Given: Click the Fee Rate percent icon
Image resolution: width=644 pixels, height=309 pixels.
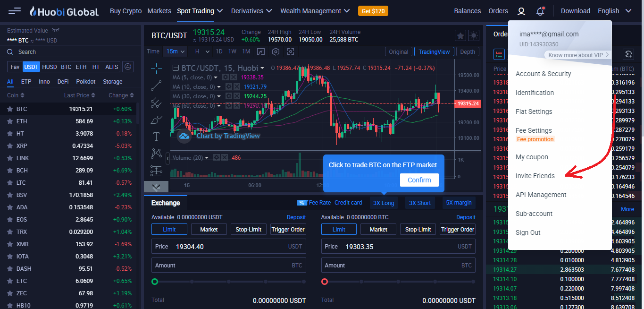Looking at the screenshot, I should click(x=302, y=203).
